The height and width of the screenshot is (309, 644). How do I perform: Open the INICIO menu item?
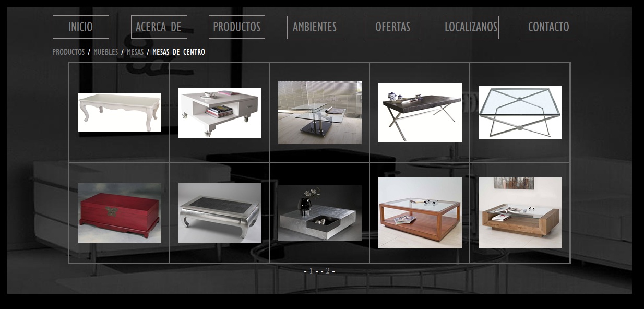[x=80, y=27]
